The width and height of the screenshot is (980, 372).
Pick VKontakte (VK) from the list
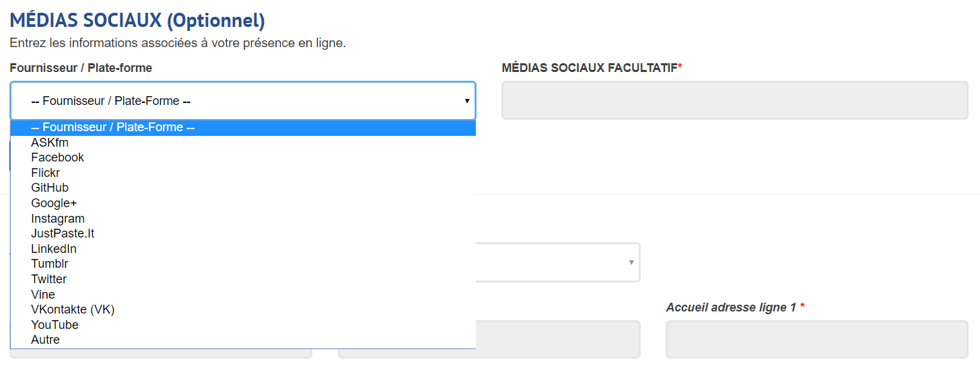pyautogui.click(x=73, y=309)
